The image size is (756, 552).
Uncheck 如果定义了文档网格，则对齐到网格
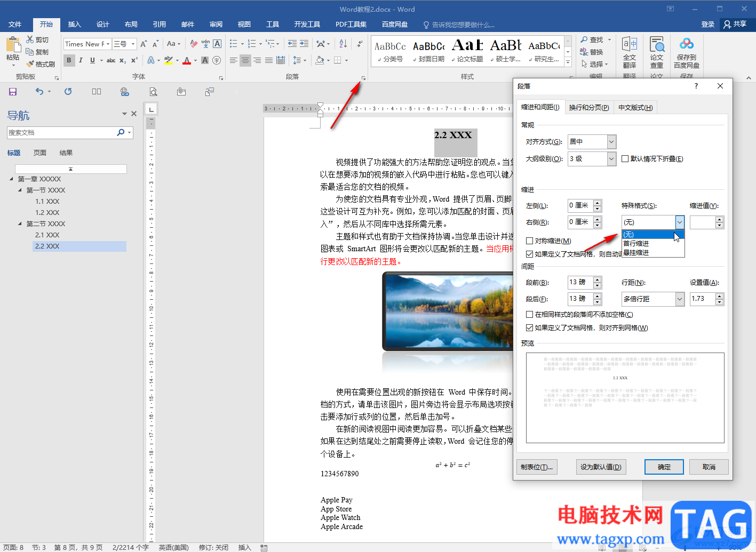click(530, 328)
